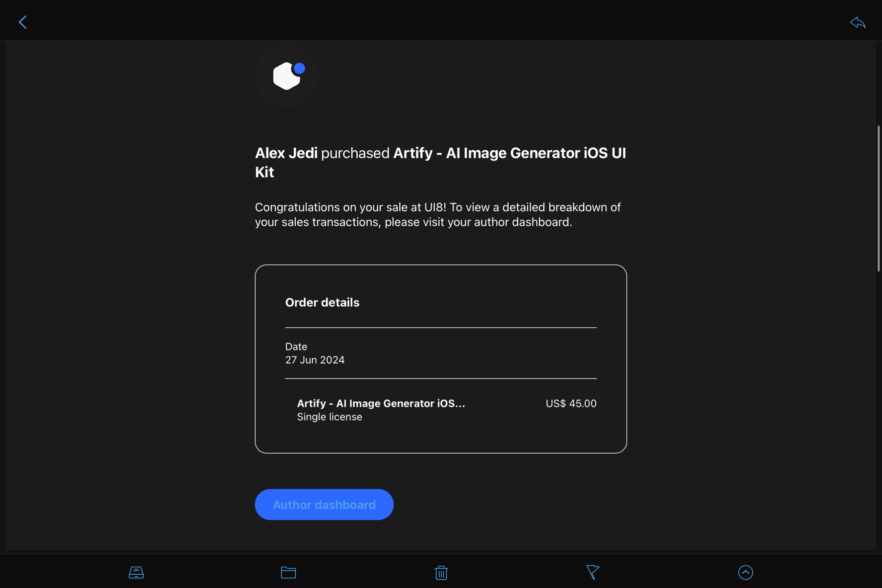Click the vertical scrollbar on the right edge
Viewport: 882px width, 588px height.
click(878, 199)
